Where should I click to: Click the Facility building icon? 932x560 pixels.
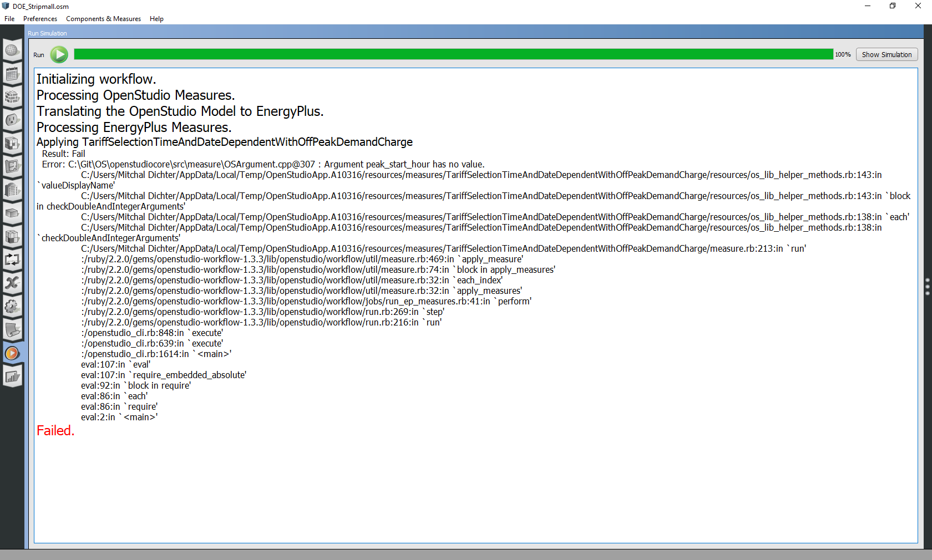[12, 190]
